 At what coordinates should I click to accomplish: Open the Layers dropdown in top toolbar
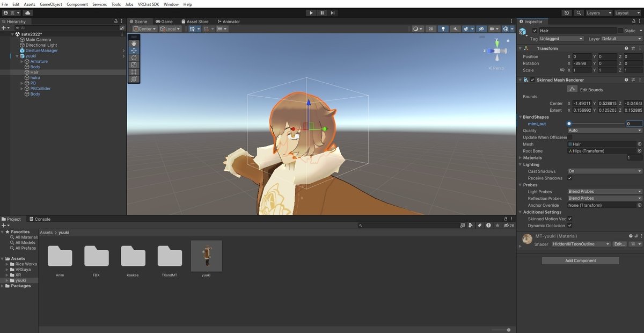point(598,12)
